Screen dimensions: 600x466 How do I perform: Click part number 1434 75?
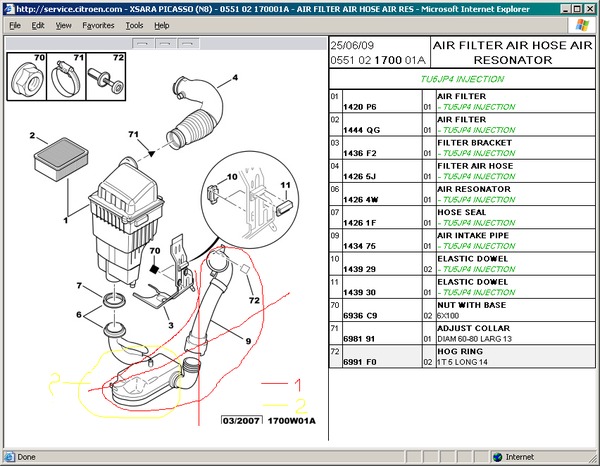tap(359, 246)
